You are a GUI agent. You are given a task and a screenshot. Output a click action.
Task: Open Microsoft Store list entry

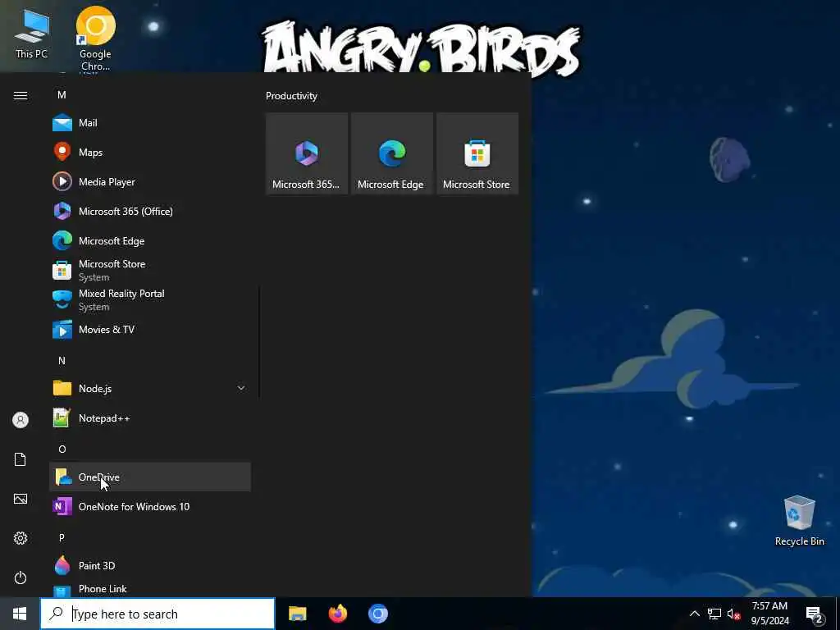[150, 270]
